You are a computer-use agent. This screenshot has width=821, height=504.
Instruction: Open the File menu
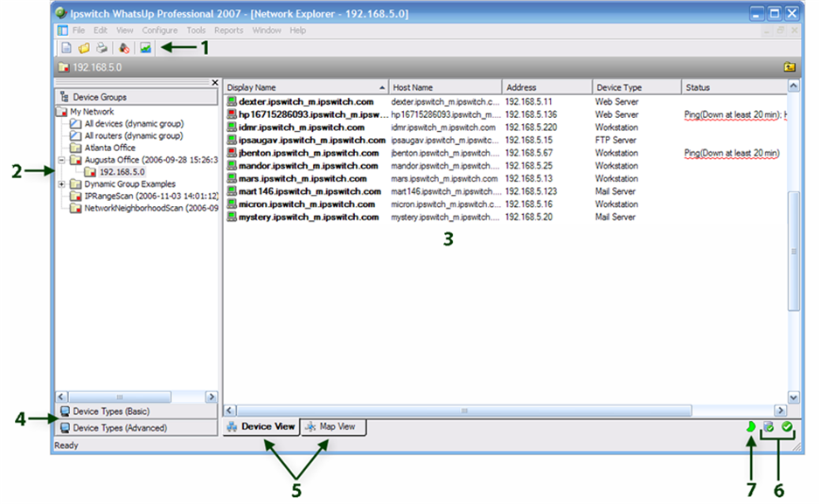coord(79,31)
